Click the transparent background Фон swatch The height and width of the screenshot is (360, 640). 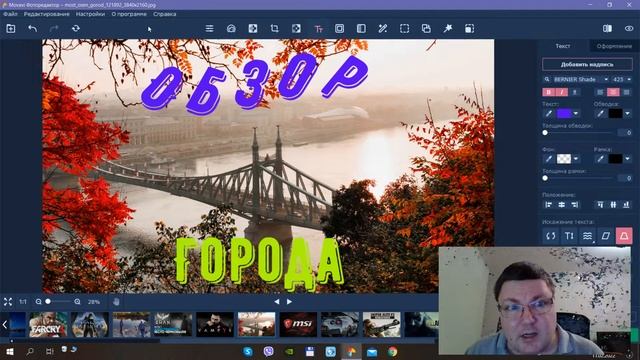click(564, 159)
